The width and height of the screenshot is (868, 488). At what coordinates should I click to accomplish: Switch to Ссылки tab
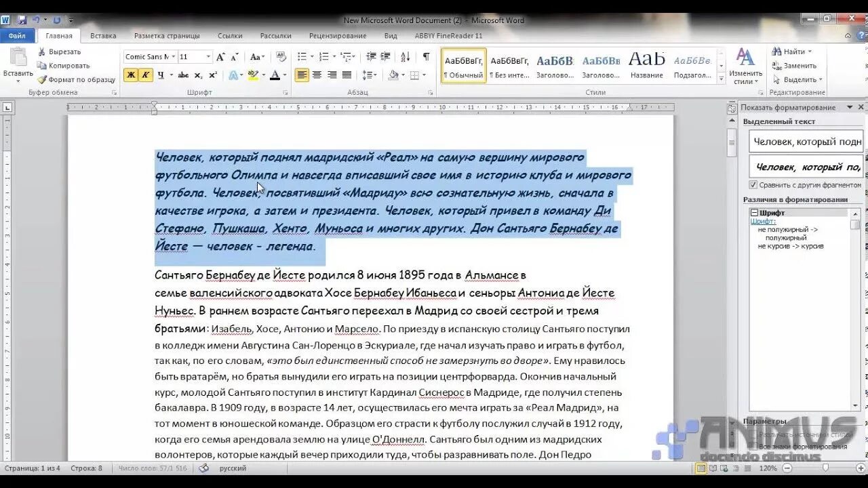(230, 36)
